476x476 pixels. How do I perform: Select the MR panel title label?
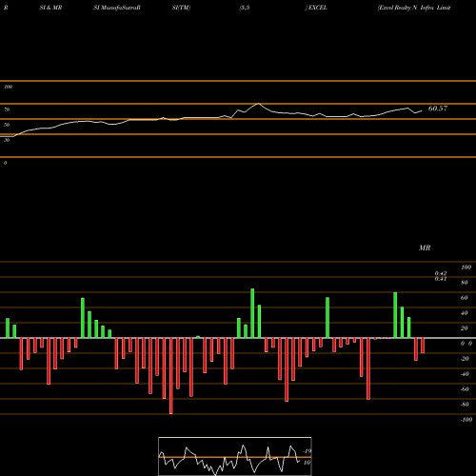425,248
